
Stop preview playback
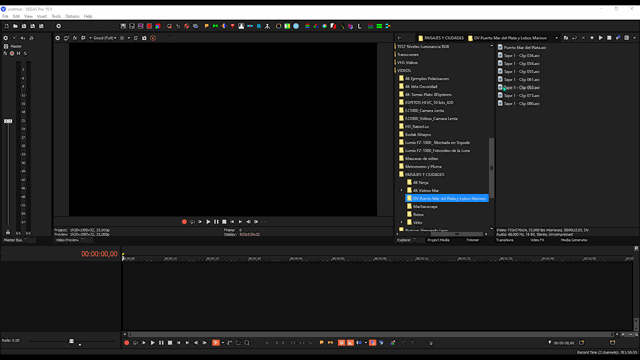pos(224,222)
